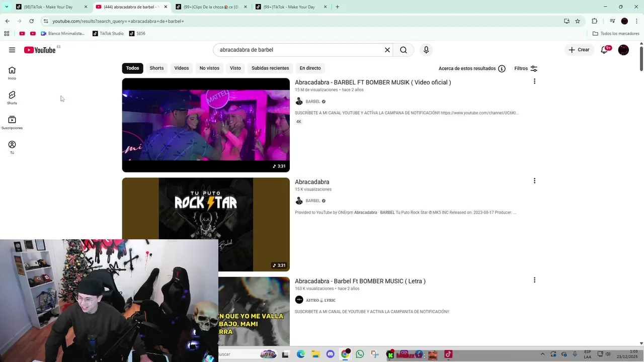Show hidden system tray icons
644x362 pixels.
[542, 354]
